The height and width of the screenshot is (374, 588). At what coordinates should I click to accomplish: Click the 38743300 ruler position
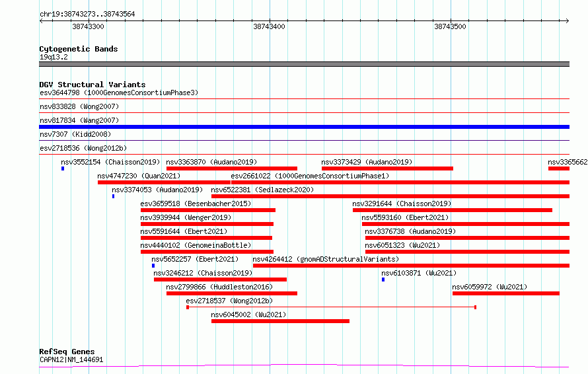pos(88,26)
